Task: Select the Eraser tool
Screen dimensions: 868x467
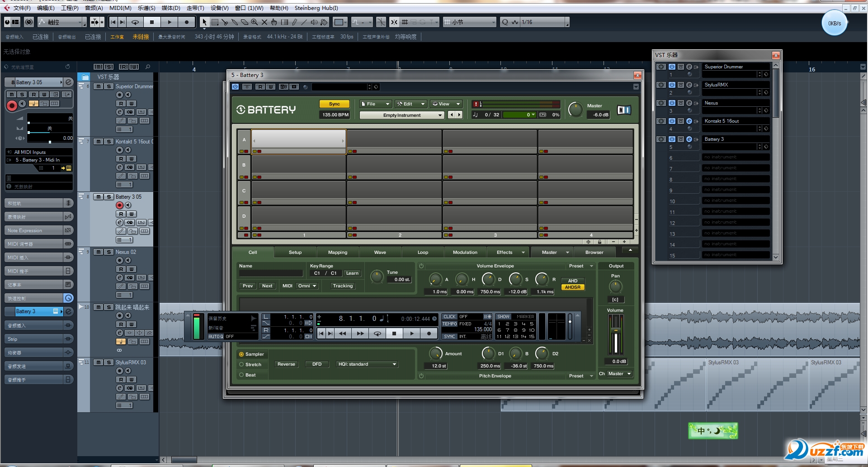Action: pos(245,22)
